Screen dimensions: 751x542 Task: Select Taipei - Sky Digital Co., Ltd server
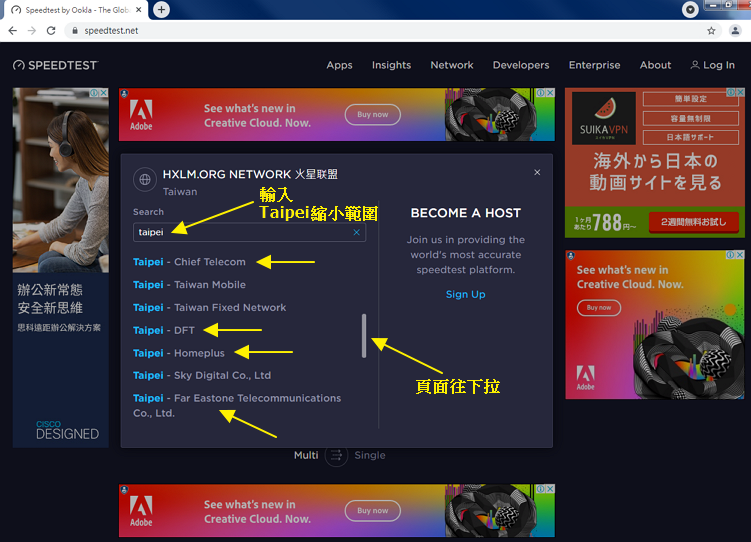click(x=202, y=375)
